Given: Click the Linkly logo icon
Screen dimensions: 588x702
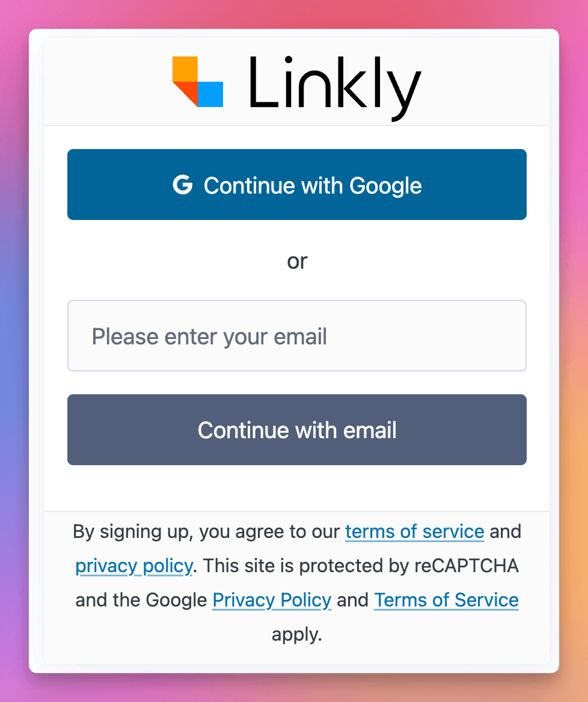Looking at the screenshot, I should click(198, 81).
